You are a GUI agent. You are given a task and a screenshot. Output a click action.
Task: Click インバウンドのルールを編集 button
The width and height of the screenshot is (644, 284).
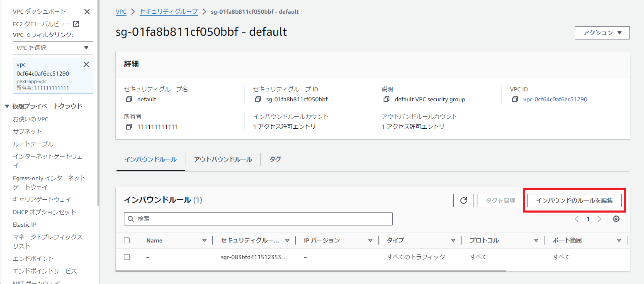click(574, 201)
